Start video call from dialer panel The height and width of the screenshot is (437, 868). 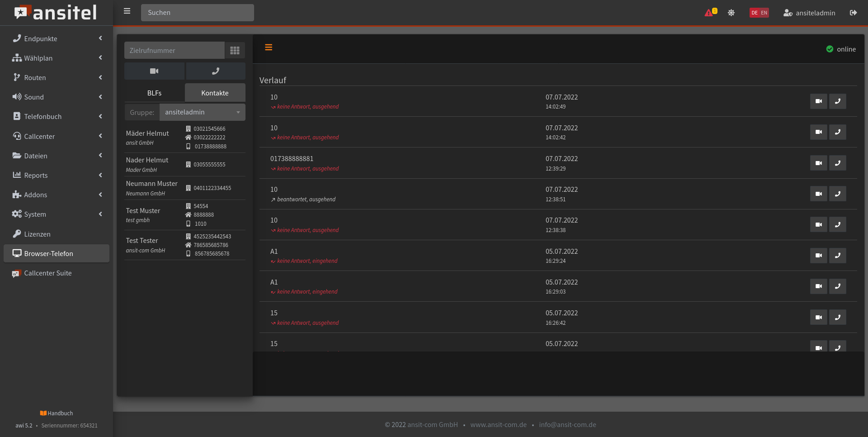pyautogui.click(x=154, y=71)
